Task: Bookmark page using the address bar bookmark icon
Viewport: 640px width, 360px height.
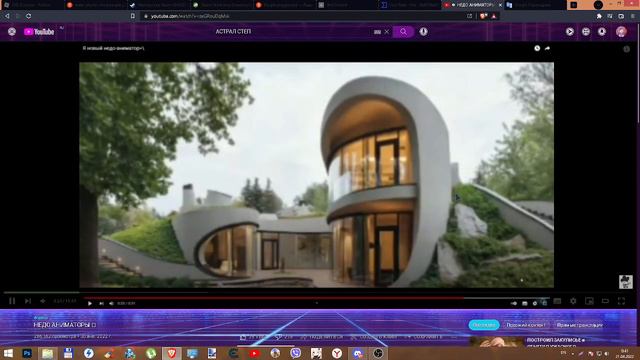Action: [x=133, y=16]
